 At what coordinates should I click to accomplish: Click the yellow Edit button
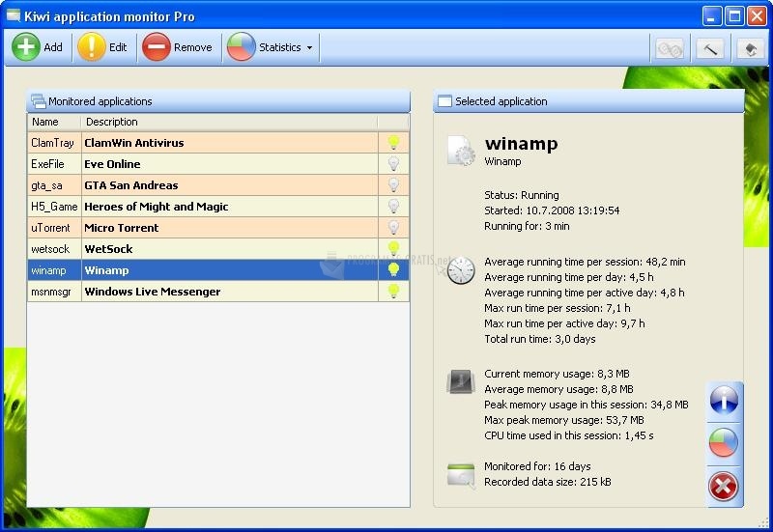(103, 47)
